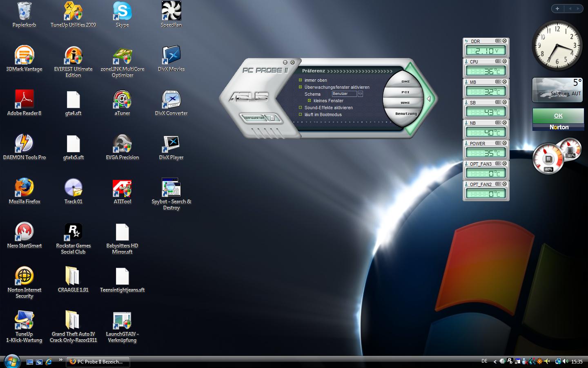Click the PC Probe II taskbar button
Screen dimensions: 588x368
[x=98, y=361]
